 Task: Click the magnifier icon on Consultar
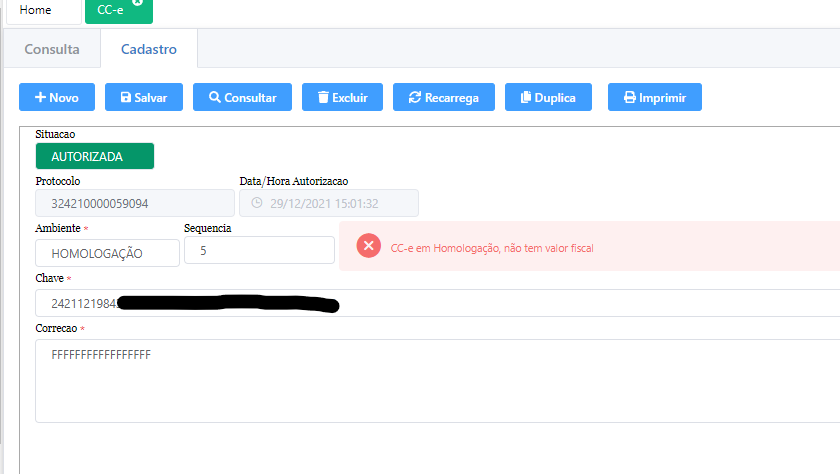[x=214, y=98]
